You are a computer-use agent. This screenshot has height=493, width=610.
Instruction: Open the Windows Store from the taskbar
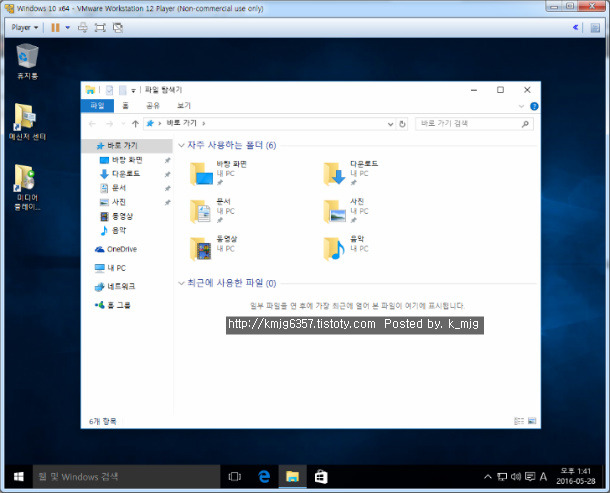tap(321, 477)
